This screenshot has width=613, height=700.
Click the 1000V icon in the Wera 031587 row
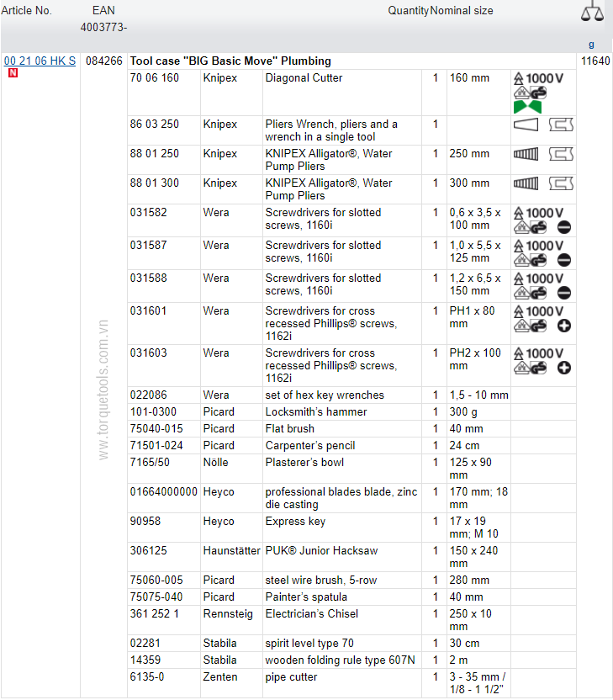coord(538,246)
